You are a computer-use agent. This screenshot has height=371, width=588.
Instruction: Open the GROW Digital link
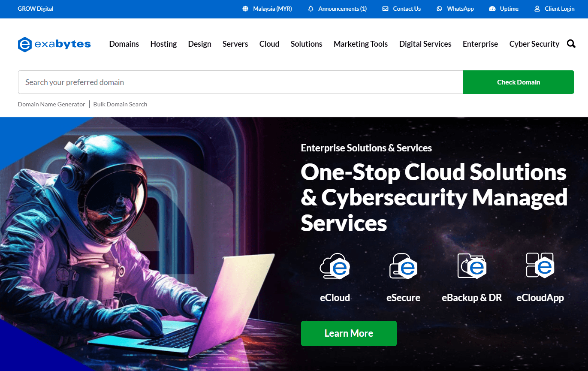click(36, 9)
